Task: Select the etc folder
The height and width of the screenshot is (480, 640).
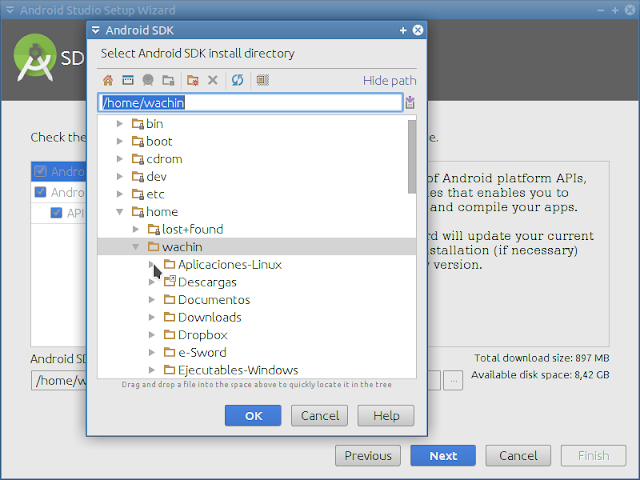Action: pos(148,194)
